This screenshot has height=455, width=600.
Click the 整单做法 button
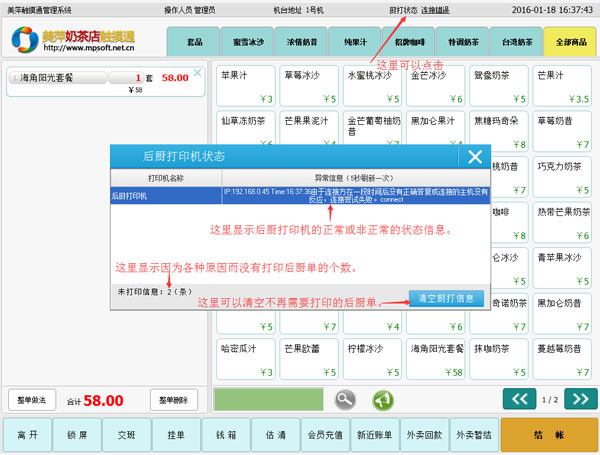pyautogui.click(x=32, y=399)
